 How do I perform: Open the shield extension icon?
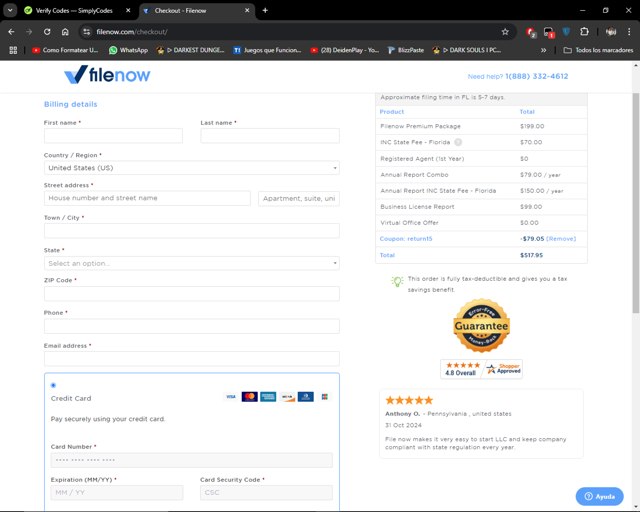(566, 32)
